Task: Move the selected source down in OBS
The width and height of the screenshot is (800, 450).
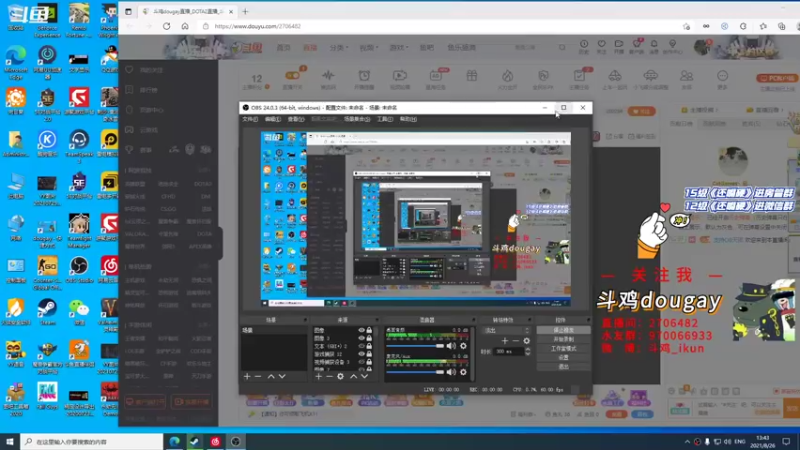Action: click(x=364, y=377)
